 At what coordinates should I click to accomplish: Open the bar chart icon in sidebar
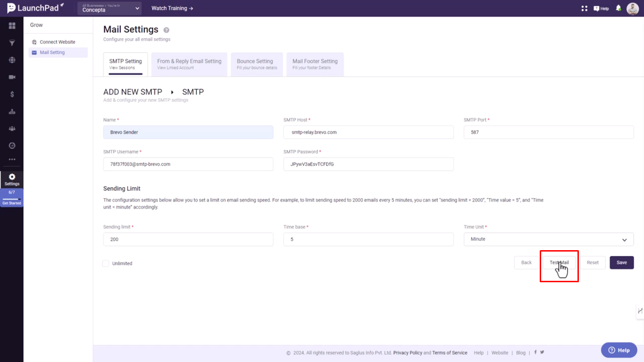click(x=12, y=111)
